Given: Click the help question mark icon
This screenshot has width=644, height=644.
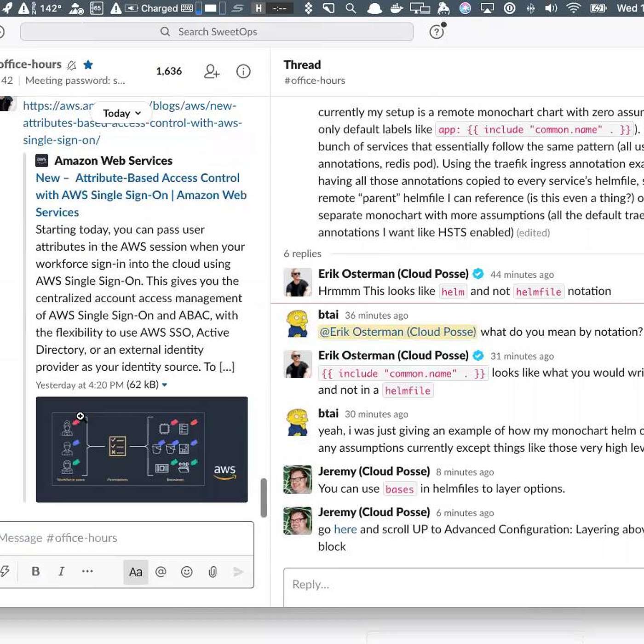Looking at the screenshot, I should (437, 32).
